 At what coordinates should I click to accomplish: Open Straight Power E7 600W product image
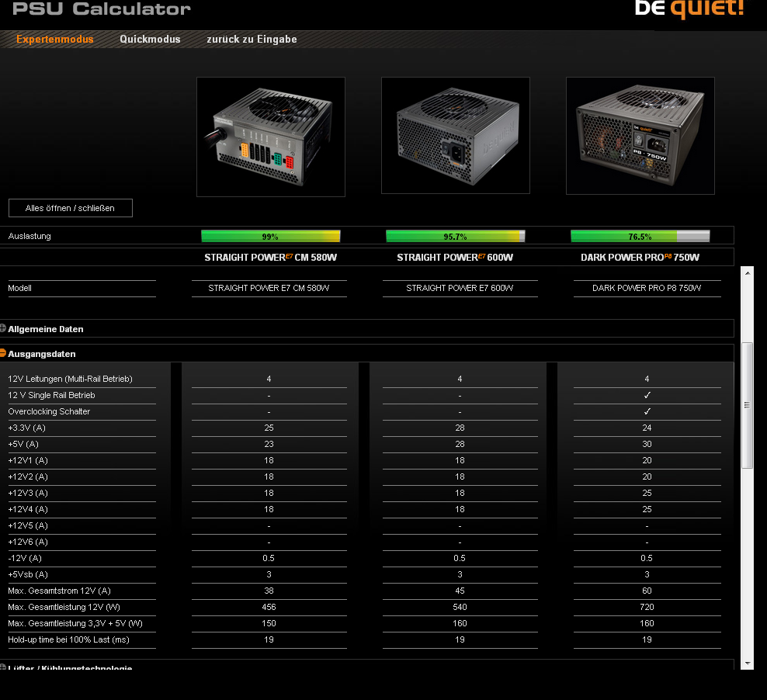click(x=456, y=135)
